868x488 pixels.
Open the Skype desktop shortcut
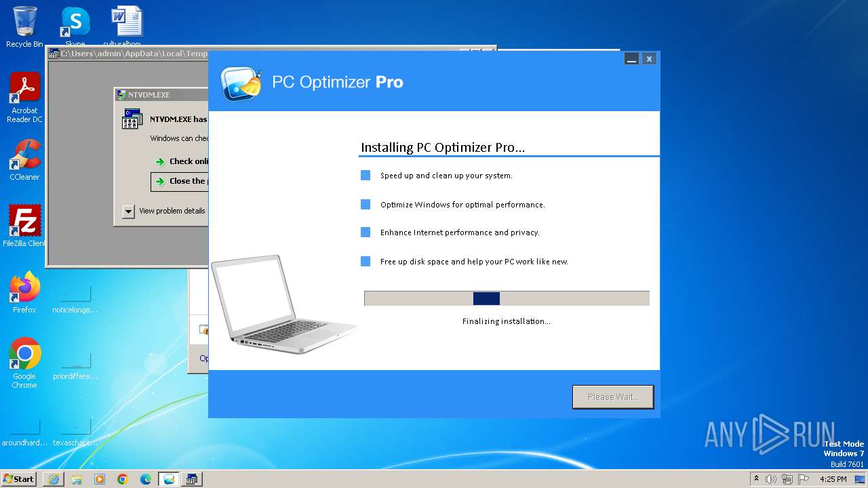(75, 26)
